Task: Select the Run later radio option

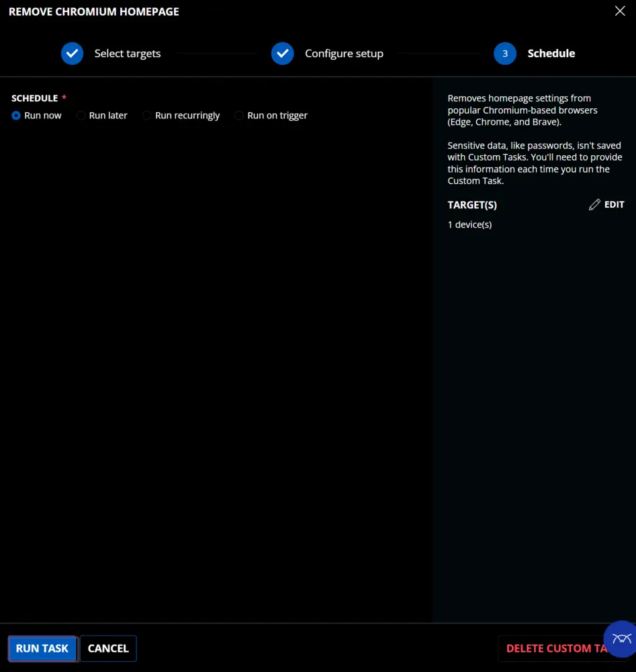Action: 81,116
